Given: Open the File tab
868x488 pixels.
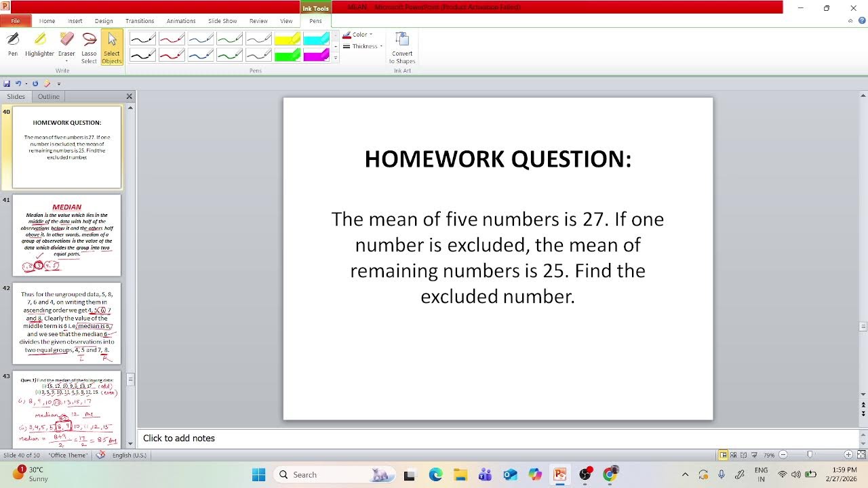Looking at the screenshot, I should coord(15,21).
